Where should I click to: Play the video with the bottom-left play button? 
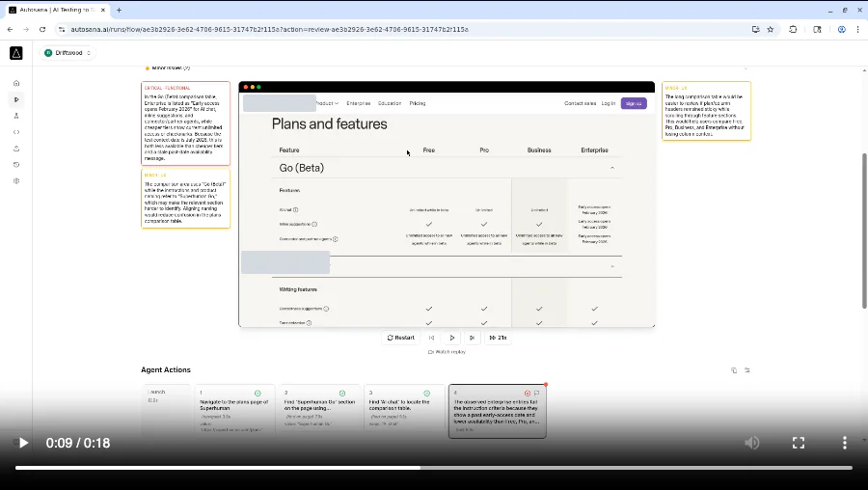tap(24, 443)
